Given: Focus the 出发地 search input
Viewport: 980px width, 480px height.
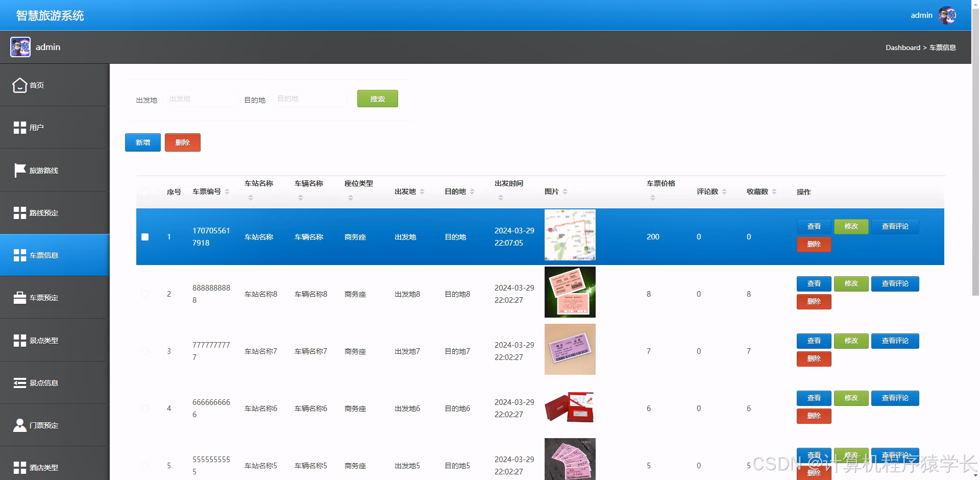Looking at the screenshot, I should 202,99.
